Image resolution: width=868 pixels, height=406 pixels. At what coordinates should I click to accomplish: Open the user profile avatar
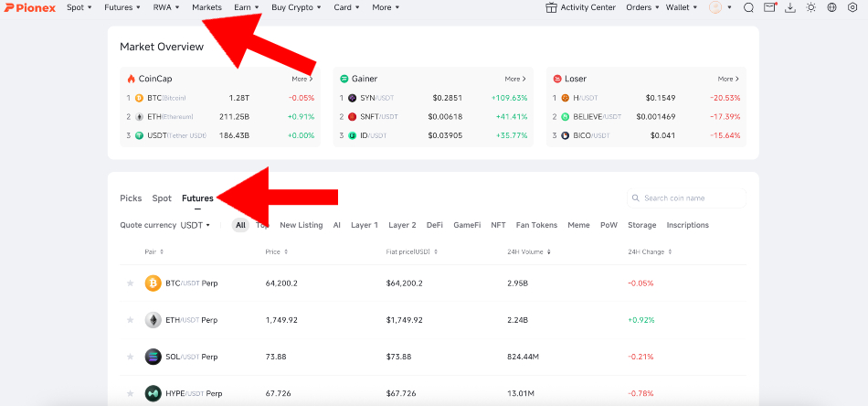tap(715, 7)
